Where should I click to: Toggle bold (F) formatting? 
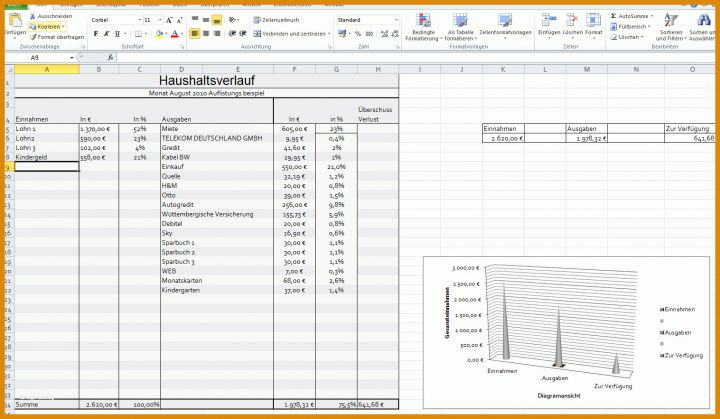tap(96, 34)
